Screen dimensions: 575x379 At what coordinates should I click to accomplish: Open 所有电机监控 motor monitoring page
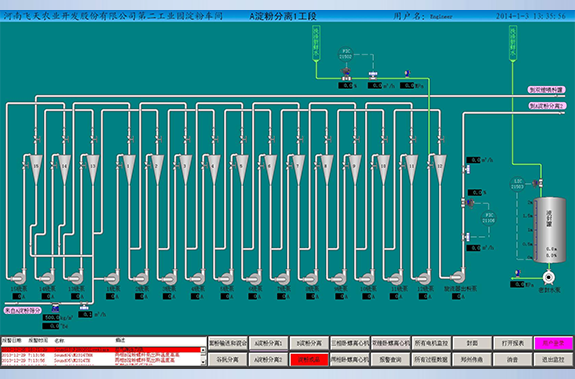click(x=432, y=343)
